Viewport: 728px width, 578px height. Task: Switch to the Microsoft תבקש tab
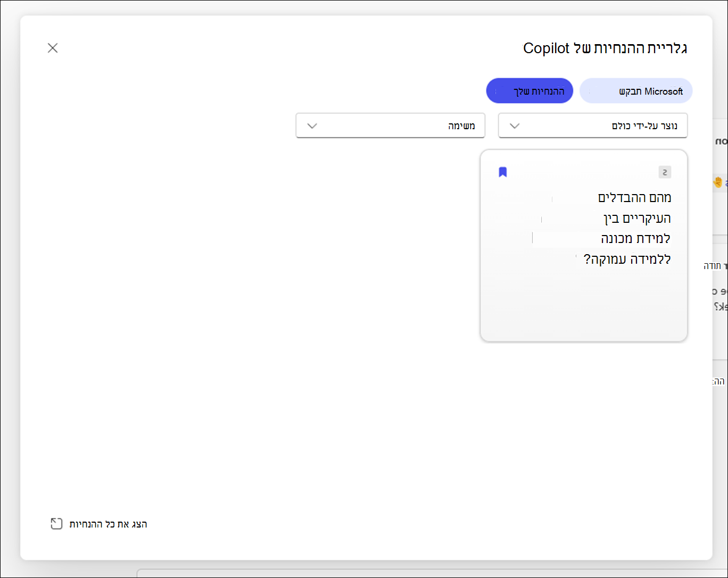tap(636, 91)
